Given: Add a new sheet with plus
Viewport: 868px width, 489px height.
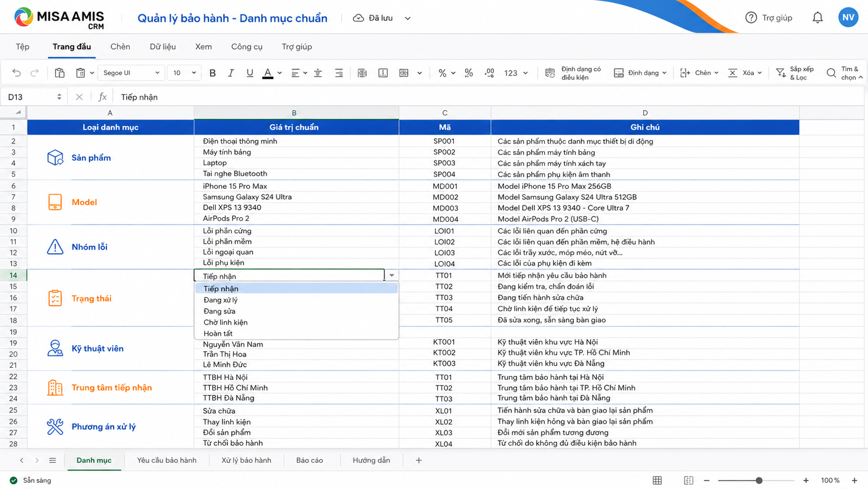Looking at the screenshot, I should (x=418, y=460).
